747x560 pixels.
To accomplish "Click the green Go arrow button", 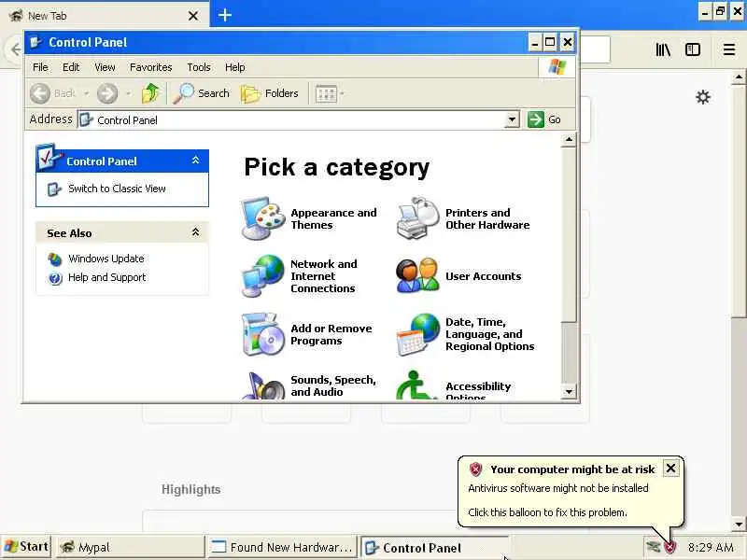I will pos(535,119).
